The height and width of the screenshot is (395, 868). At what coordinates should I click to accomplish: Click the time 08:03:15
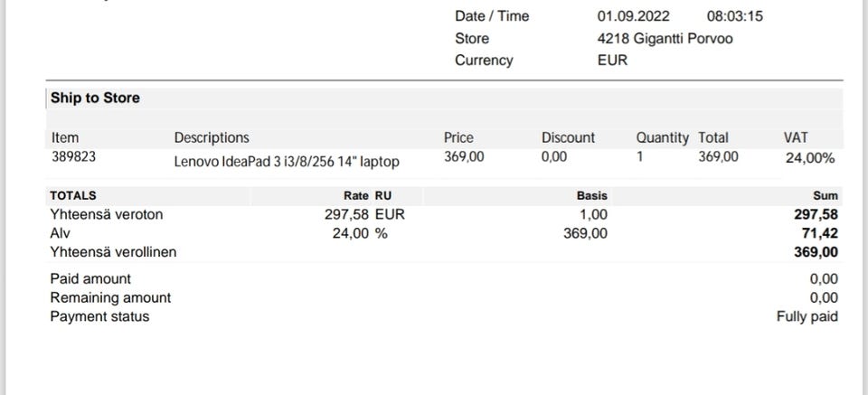734,15
